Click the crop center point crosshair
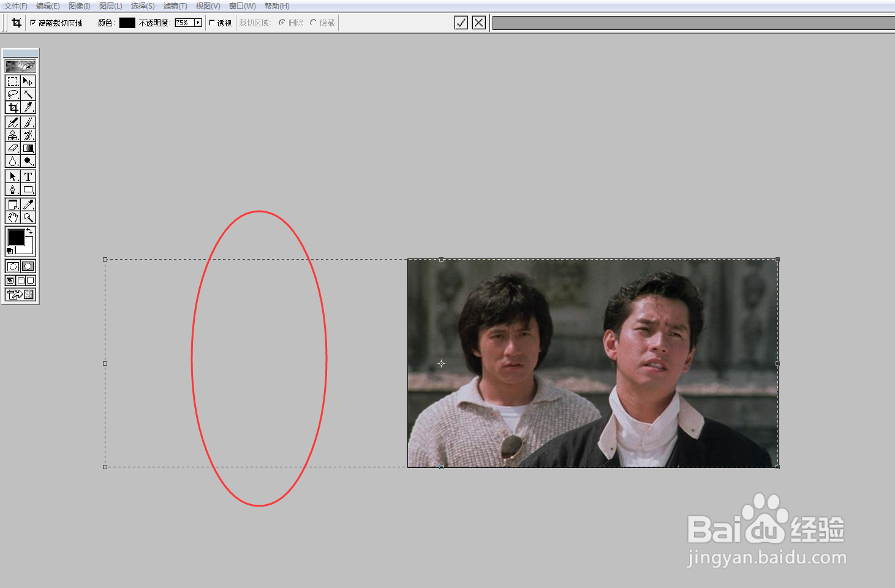Image resolution: width=895 pixels, height=588 pixels. coord(441,363)
